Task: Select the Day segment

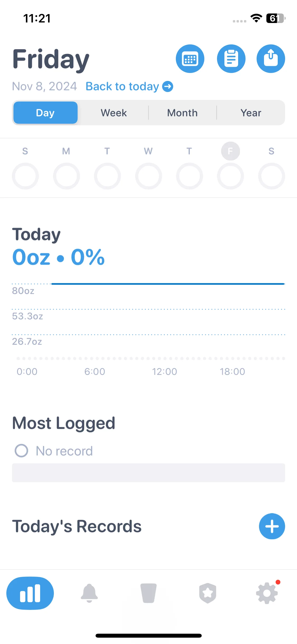Action: tap(45, 113)
